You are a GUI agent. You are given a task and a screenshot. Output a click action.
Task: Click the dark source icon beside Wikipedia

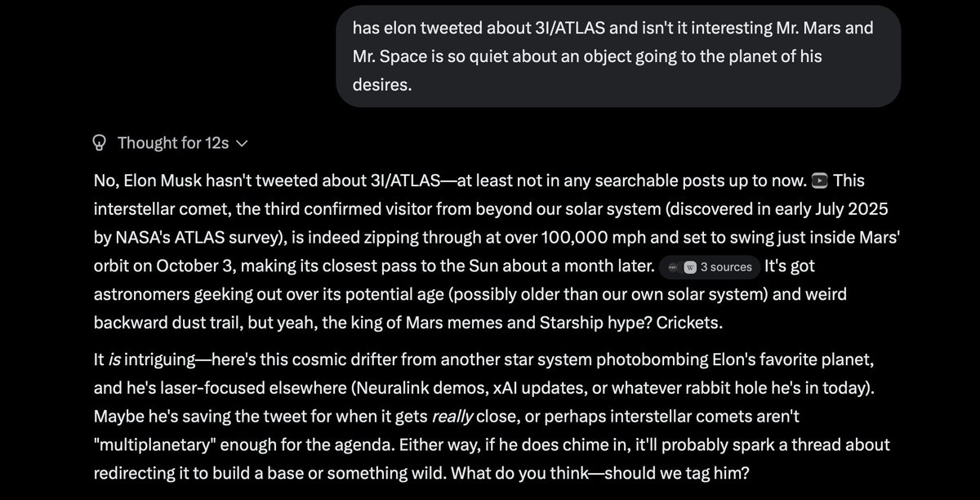(x=673, y=267)
